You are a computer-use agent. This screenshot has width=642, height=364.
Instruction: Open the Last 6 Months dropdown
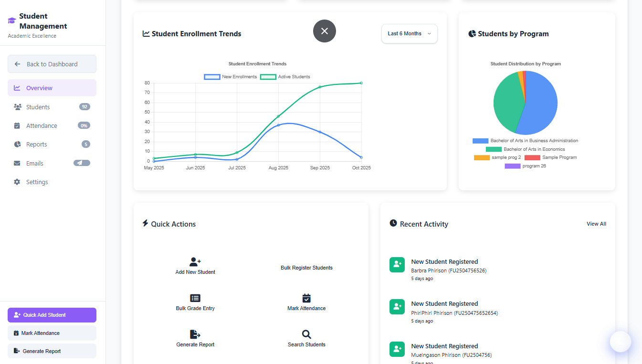409,34
